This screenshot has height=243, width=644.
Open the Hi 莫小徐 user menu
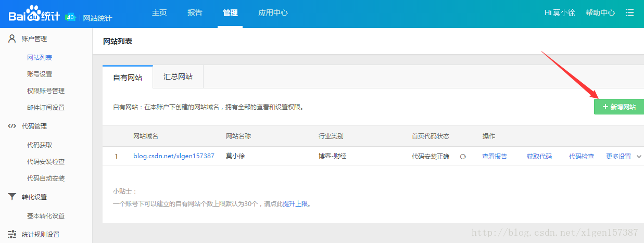click(x=559, y=12)
